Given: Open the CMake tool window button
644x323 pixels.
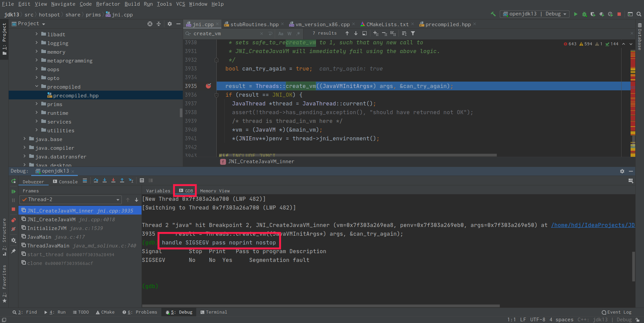Looking at the screenshot, I should [105, 312].
